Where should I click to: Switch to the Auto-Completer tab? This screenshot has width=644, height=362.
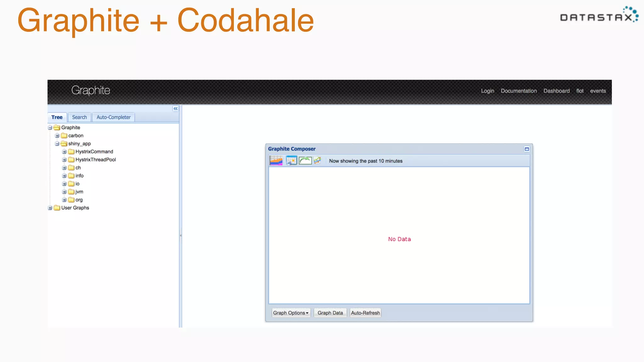pyautogui.click(x=114, y=117)
